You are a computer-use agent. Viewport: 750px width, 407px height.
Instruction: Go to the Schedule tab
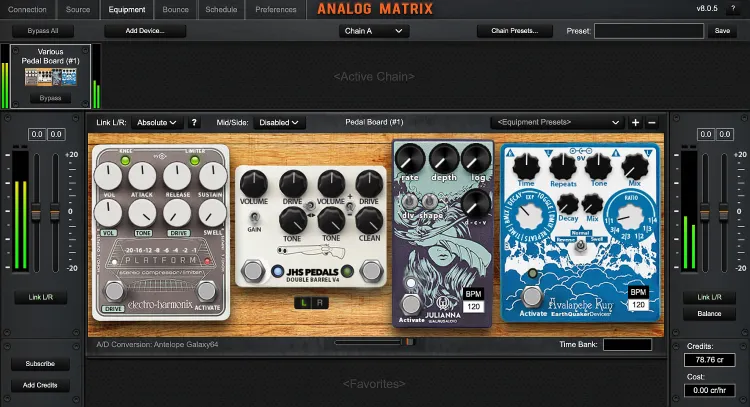(221, 10)
